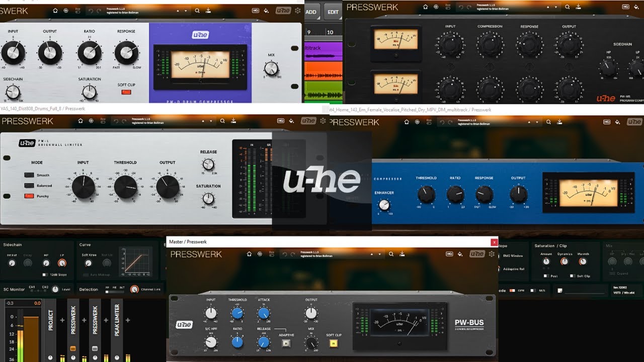Select Smooth mode on brickwall limiter
The height and width of the screenshot is (362, 644).
(x=29, y=175)
